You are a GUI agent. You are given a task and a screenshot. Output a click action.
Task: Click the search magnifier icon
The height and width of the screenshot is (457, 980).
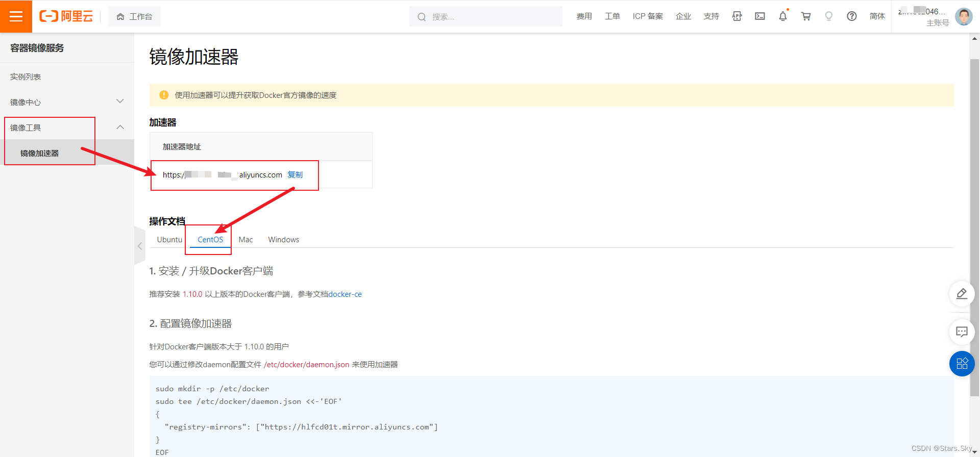click(422, 17)
